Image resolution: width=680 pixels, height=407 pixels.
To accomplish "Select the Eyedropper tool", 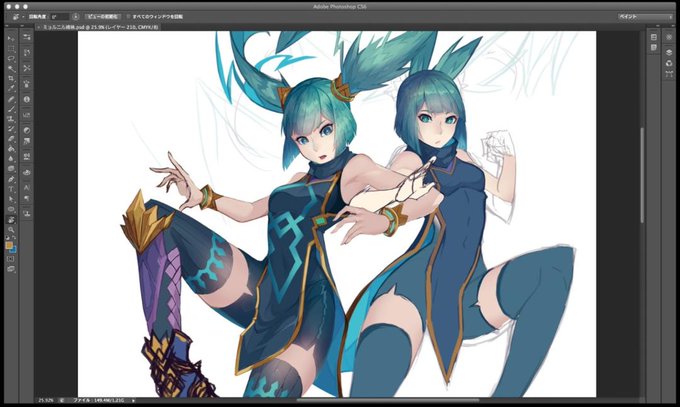I will tap(11, 89).
